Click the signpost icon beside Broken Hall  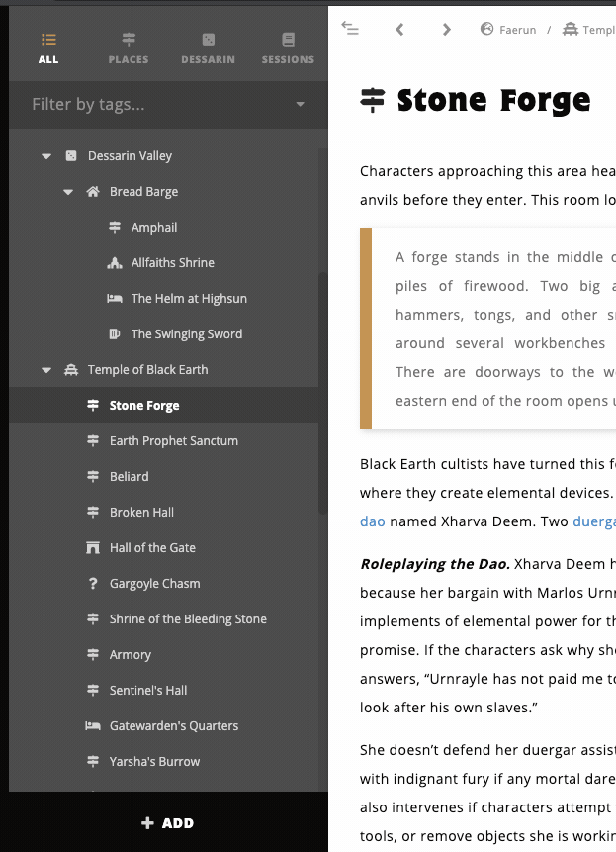point(93,513)
